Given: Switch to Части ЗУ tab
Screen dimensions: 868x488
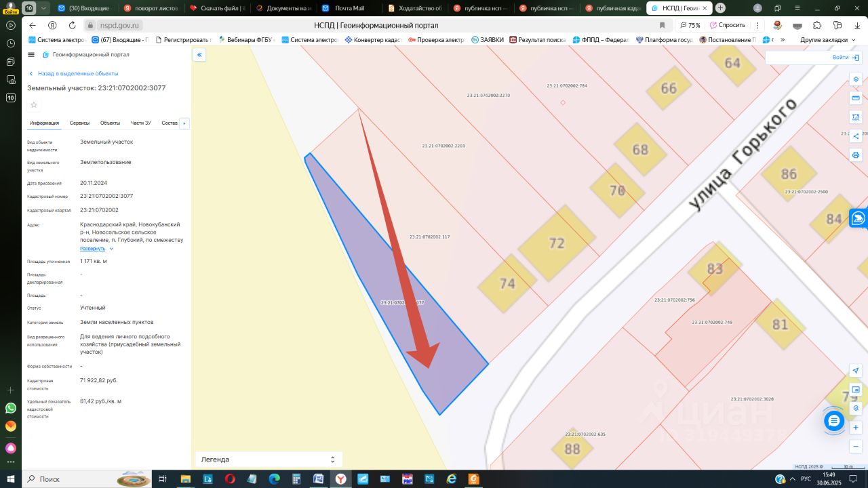Looking at the screenshot, I should pyautogui.click(x=141, y=123).
